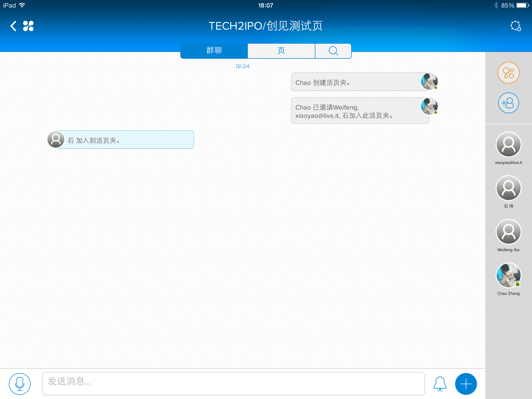The width and height of the screenshot is (532, 399).
Task: Tap Chao's avatar on invitation message
Action: (x=429, y=106)
